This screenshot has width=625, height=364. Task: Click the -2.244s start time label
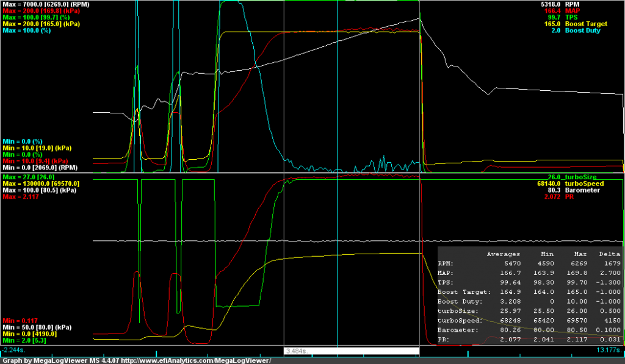coord(15,351)
